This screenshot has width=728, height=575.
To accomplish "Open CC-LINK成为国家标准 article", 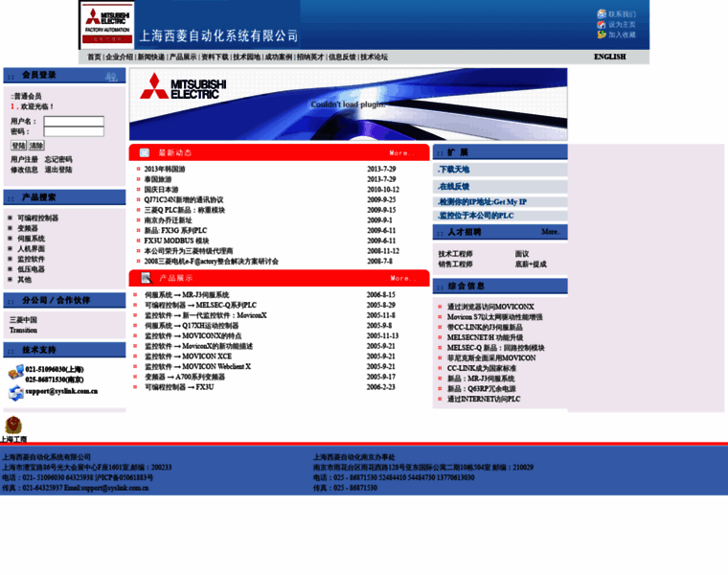I will tap(482, 368).
